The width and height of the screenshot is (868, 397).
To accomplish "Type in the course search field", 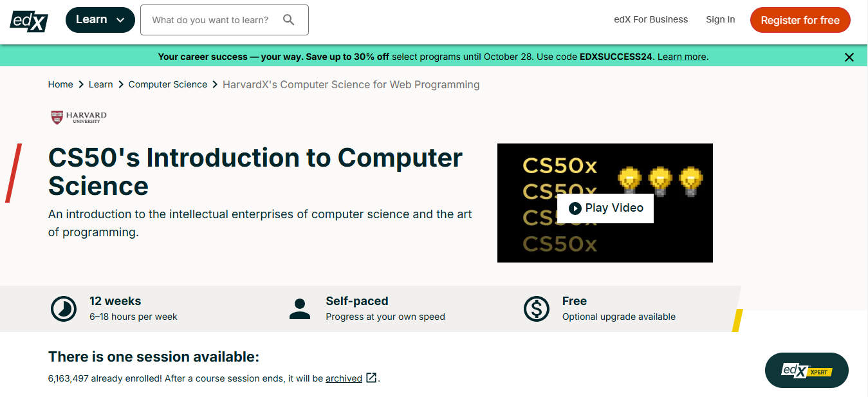I will tap(210, 20).
